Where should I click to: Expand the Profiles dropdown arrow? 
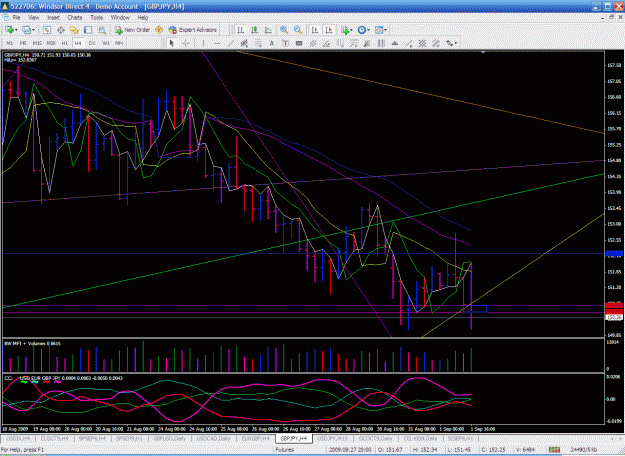[33, 30]
